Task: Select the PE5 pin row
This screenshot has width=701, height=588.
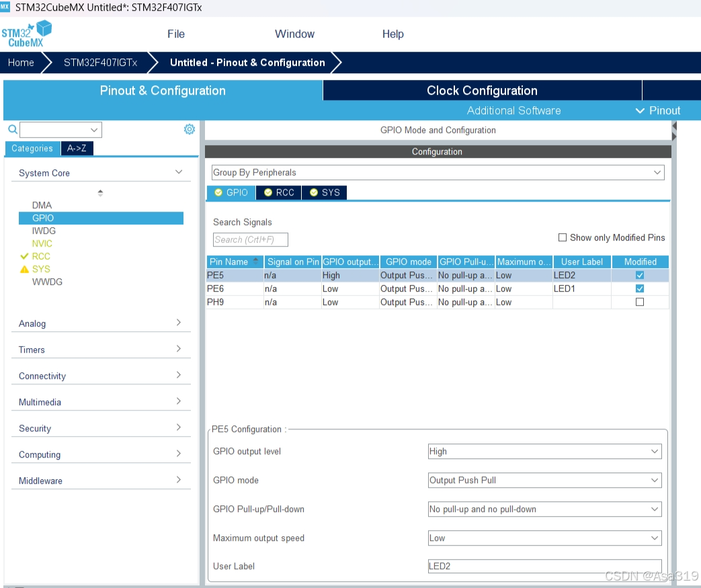Action: pos(438,275)
